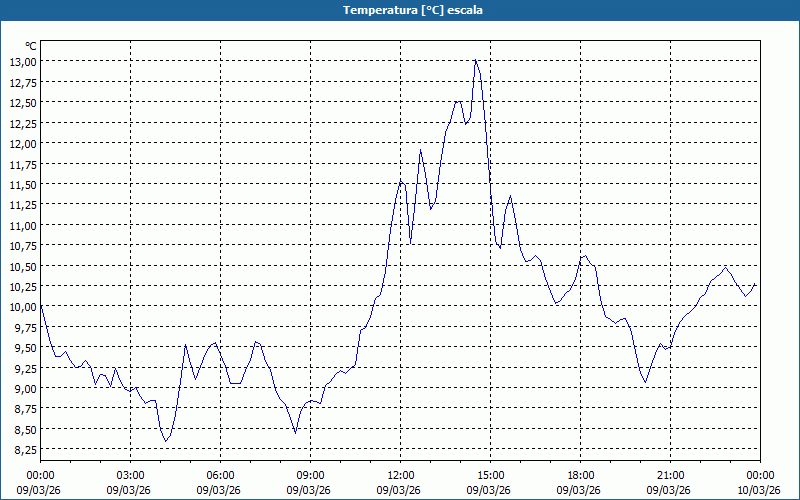Click the 12,50 label on the vertical axis
Screen dimensions: 800x500
[23, 102]
